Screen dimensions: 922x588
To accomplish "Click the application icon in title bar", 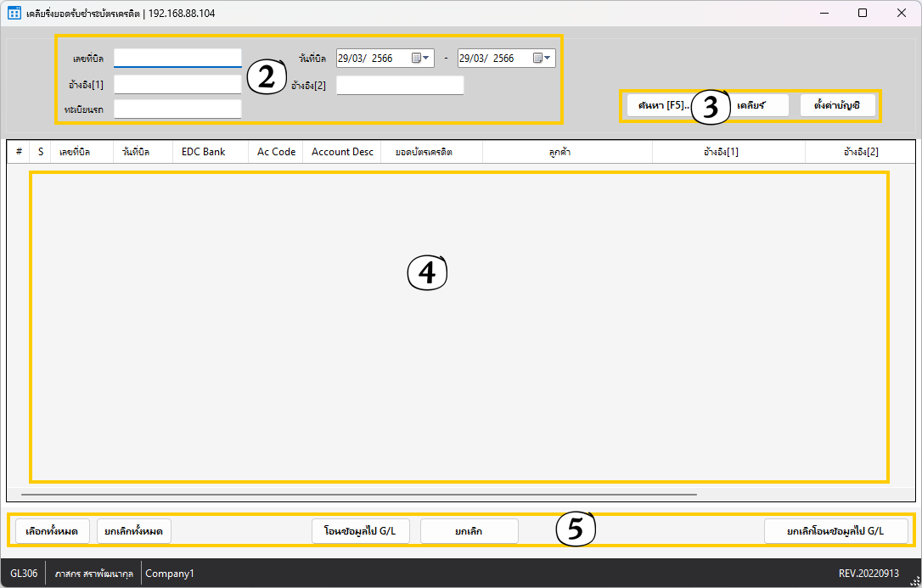I will 14,13.
